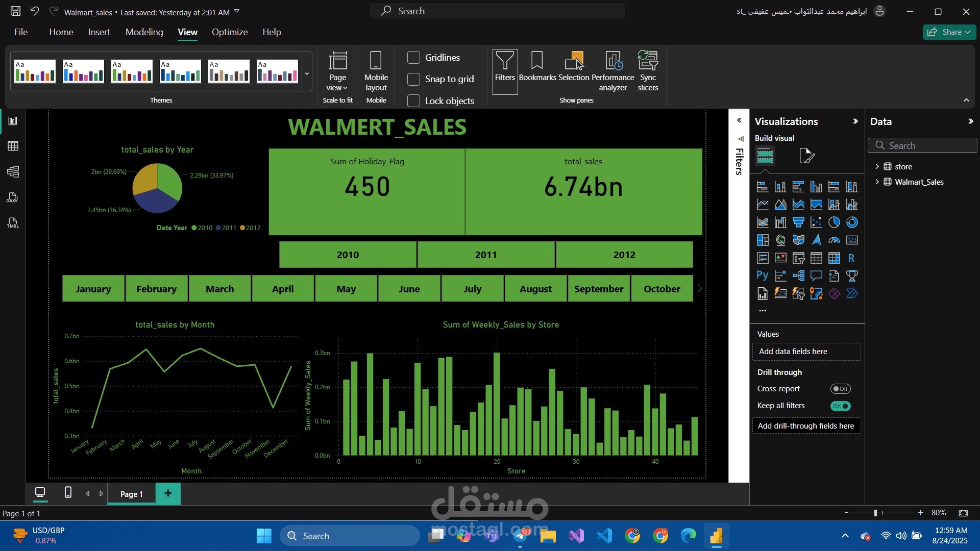Click the Share button
This screenshot has width=980, height=551.
click(949, 32)
